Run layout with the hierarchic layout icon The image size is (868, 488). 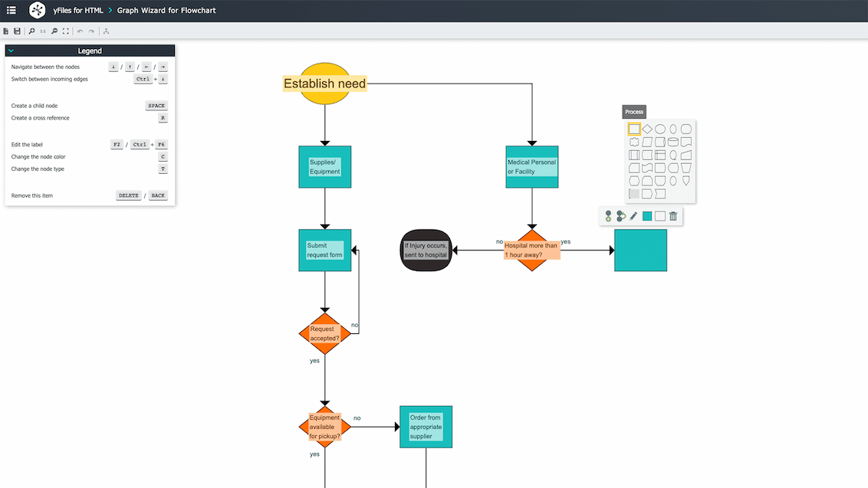106,31
